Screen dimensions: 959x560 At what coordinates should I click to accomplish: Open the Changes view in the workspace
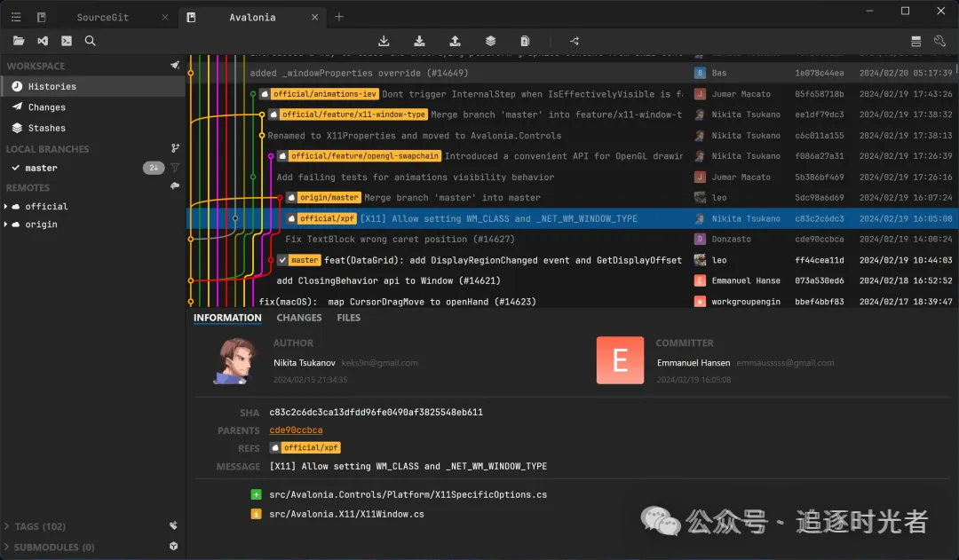tap(46, 107)
